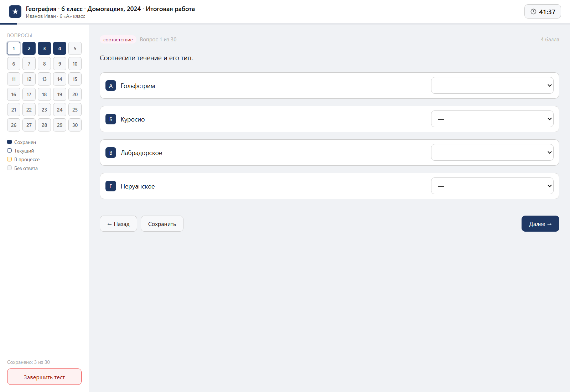Jump to question 15
The width and height of the screenshot is (570, 392).
click(x=75, y=79)
